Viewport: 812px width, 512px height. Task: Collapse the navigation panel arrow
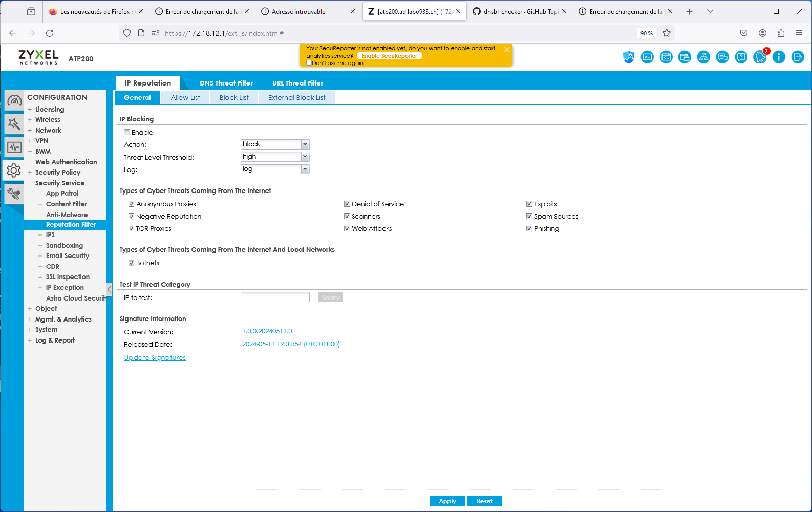click(x=109, y=289)
